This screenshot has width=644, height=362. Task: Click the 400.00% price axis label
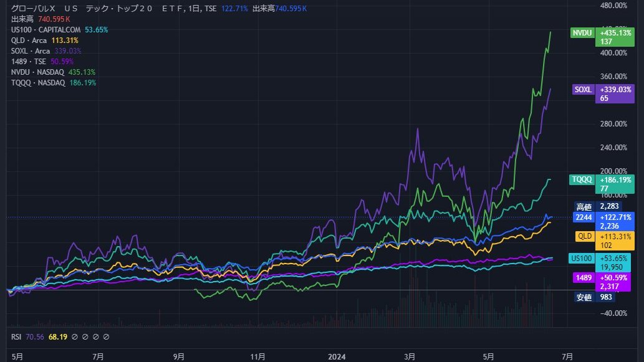coord(613,52)
